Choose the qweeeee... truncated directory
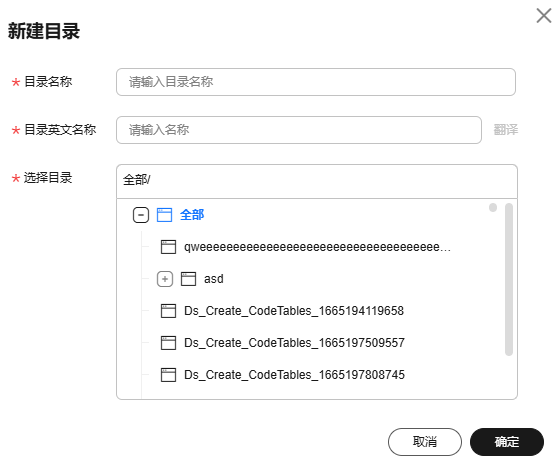Viewport: 558px width, 465px height. [317, 247]
